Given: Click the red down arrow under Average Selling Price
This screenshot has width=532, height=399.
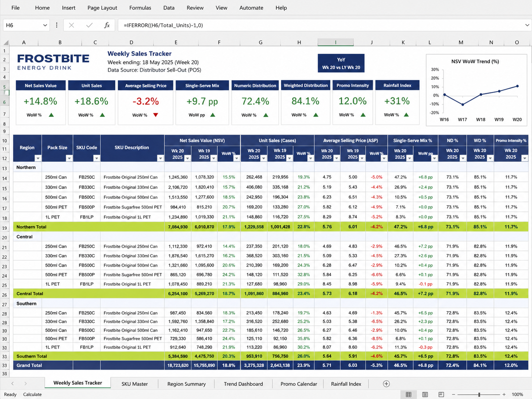Looking at the screenshot, I should click(x=156, y=115).
